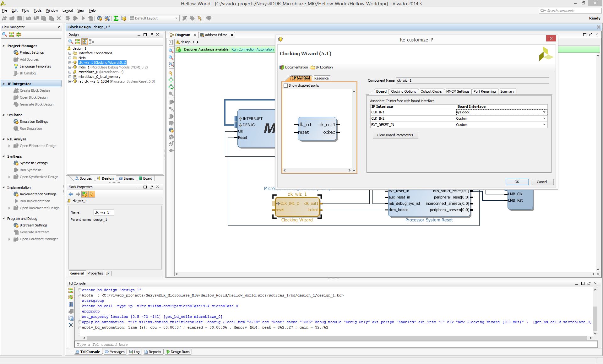
Task: Click the Component Name input field
Action: [472, 80]
